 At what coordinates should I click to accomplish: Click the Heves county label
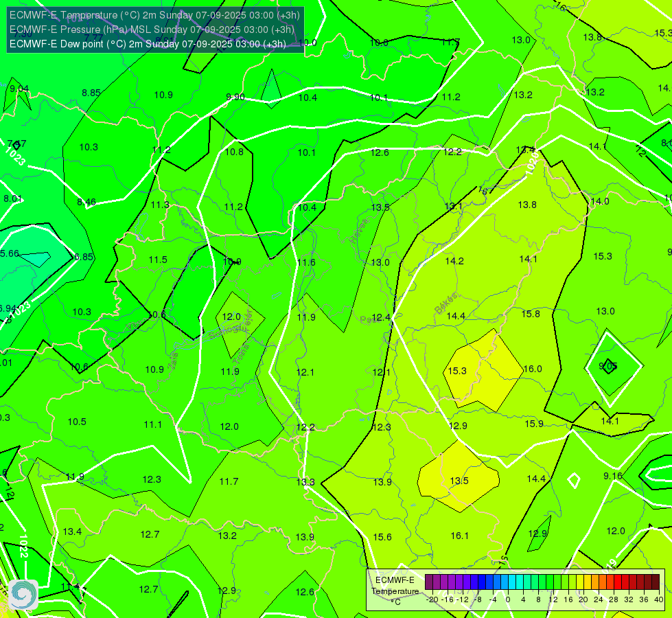359,231
